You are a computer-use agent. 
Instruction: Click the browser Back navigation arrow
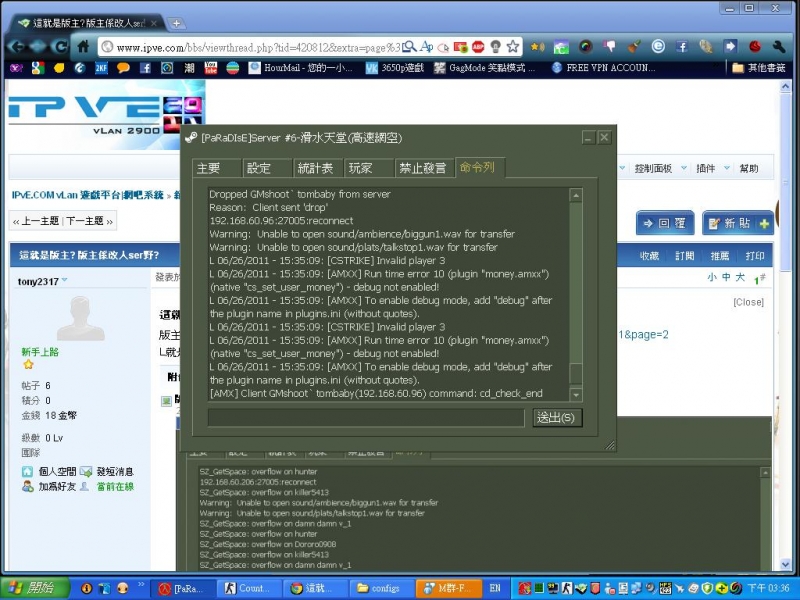15,45
